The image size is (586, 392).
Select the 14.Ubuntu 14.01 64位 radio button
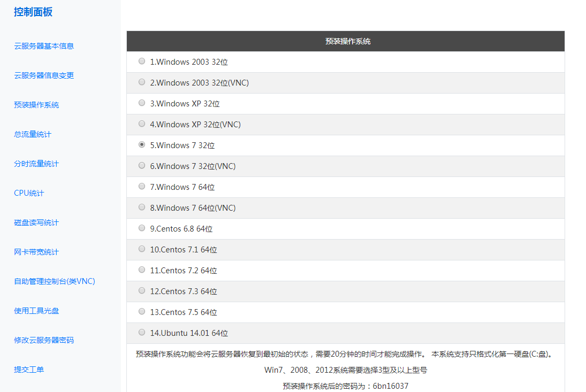[142, 332]
